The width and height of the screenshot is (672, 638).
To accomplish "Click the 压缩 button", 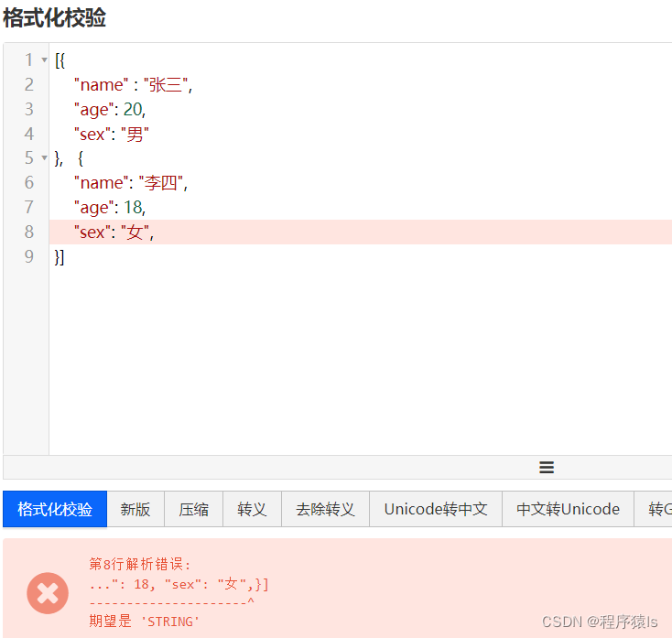I will point(194,509).
